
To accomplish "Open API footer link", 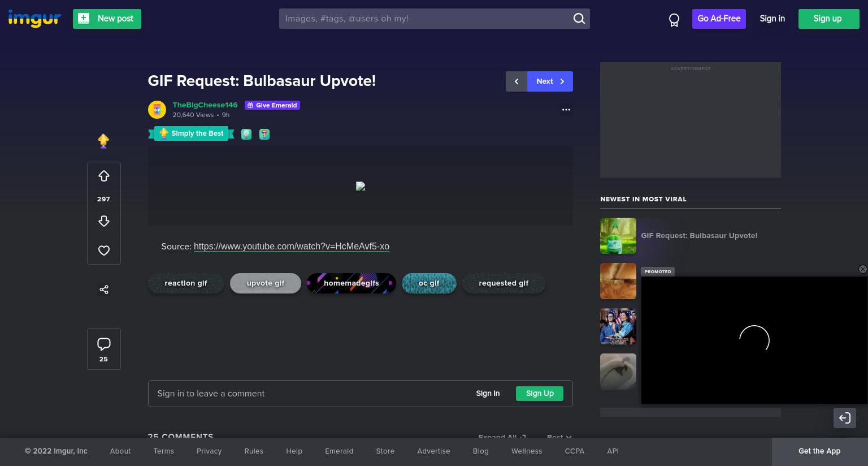I will pyautogui.click(x=613, y=451).
